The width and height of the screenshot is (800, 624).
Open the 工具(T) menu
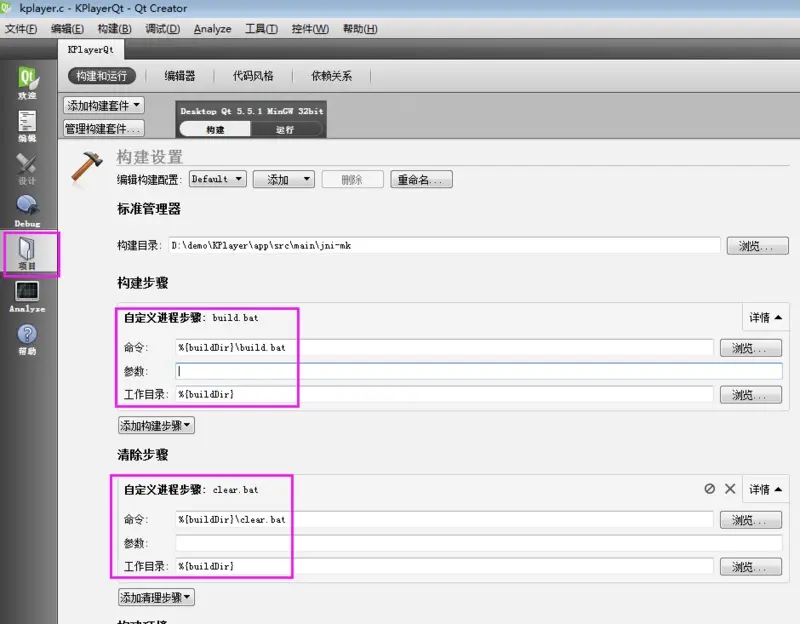pos(261,29)
